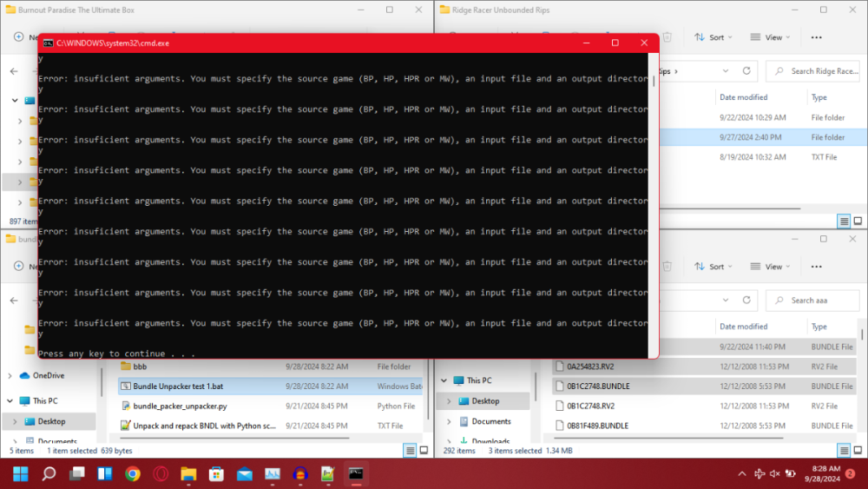Open View dropdown in Ridge Racer window

coord(770,37)
